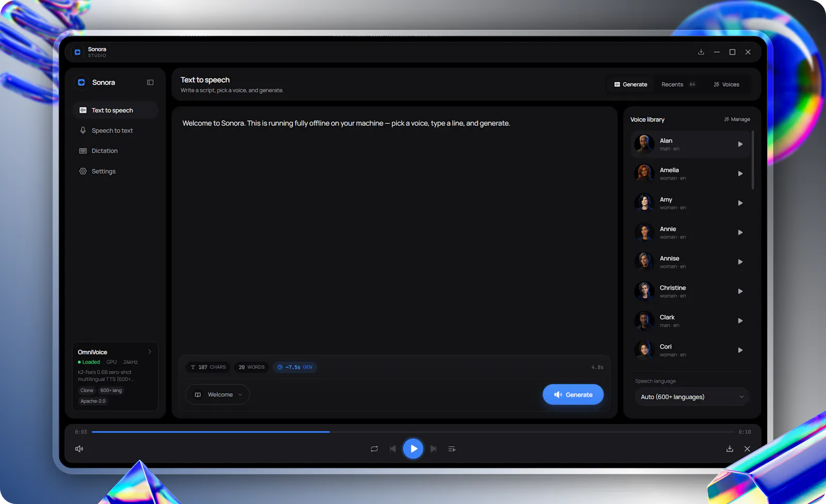Skip to previous track
Image resolution: width=826 pixels, height=504 pixels.
[x=393, y=449]
